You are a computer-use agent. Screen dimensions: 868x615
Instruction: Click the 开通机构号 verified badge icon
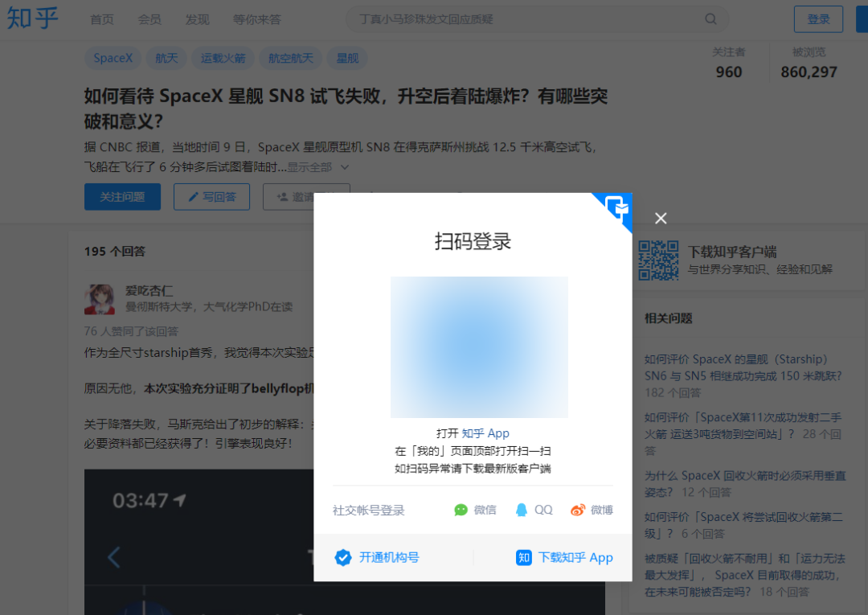tap(343, 557)
